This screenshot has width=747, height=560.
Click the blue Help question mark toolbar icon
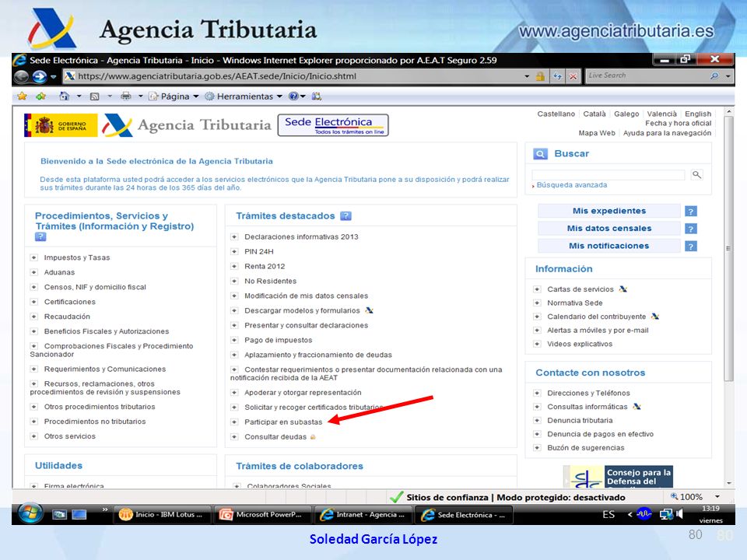(x=293, y=96)
